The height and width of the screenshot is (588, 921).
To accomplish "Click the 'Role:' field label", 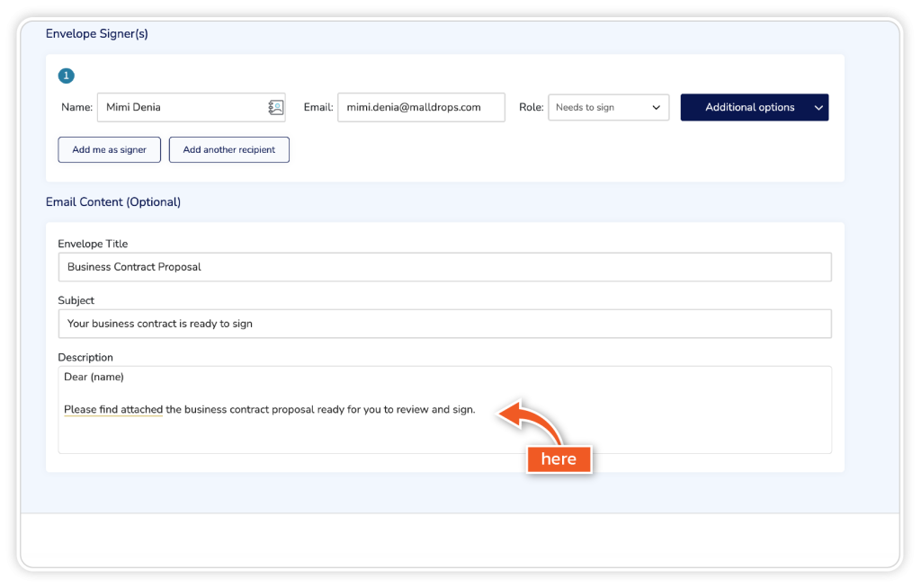I will click(x=531, y=107).
